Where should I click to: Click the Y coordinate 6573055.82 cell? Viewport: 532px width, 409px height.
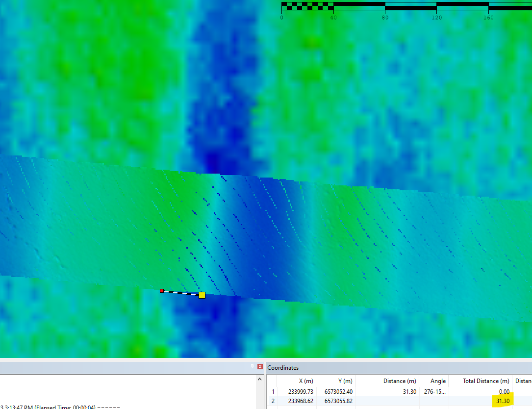click(x=340, y=401)
